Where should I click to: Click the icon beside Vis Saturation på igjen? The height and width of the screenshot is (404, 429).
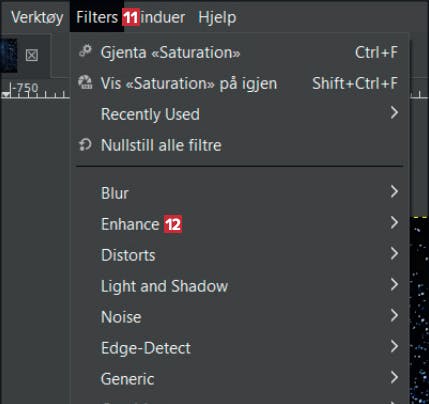[x=85, y=82]
